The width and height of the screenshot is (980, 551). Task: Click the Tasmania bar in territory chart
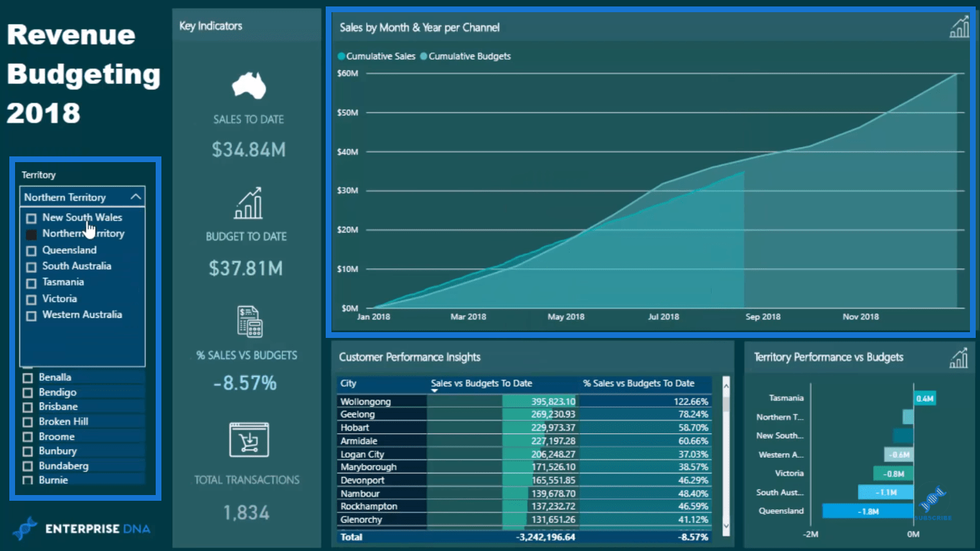point(925,398)
